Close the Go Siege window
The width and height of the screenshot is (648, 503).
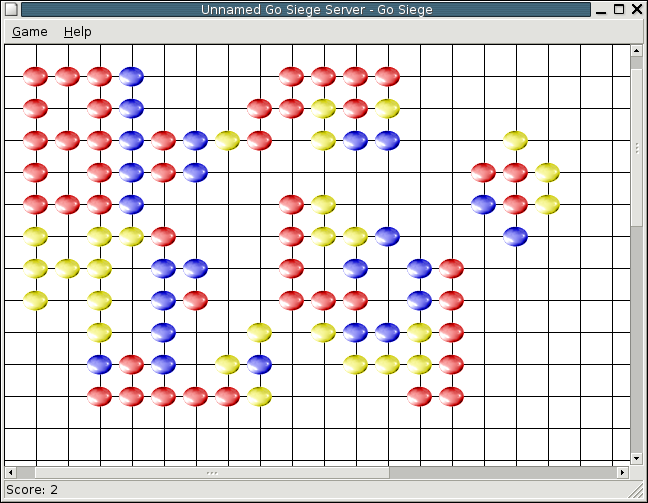click(x=637, y=10)
